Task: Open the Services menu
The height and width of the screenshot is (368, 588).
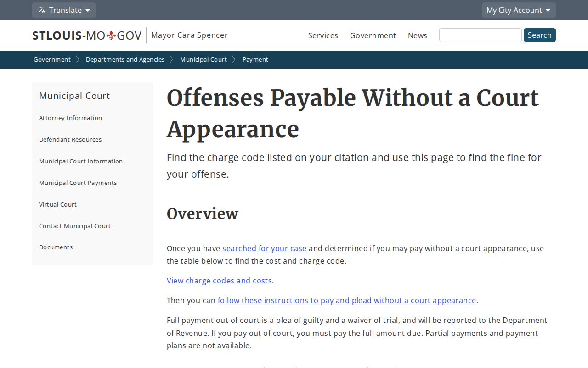Action: click(323, 35)
